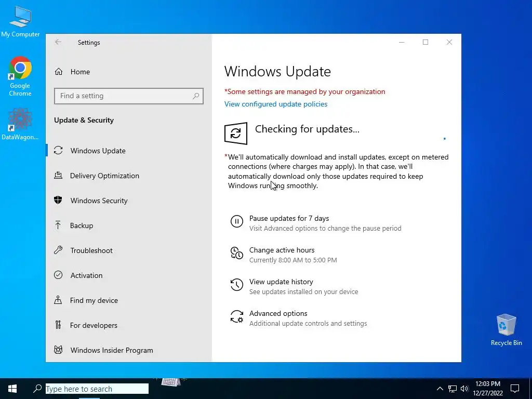Open the Troubleshoot page
532x399 pixels.
click(129, 250)
